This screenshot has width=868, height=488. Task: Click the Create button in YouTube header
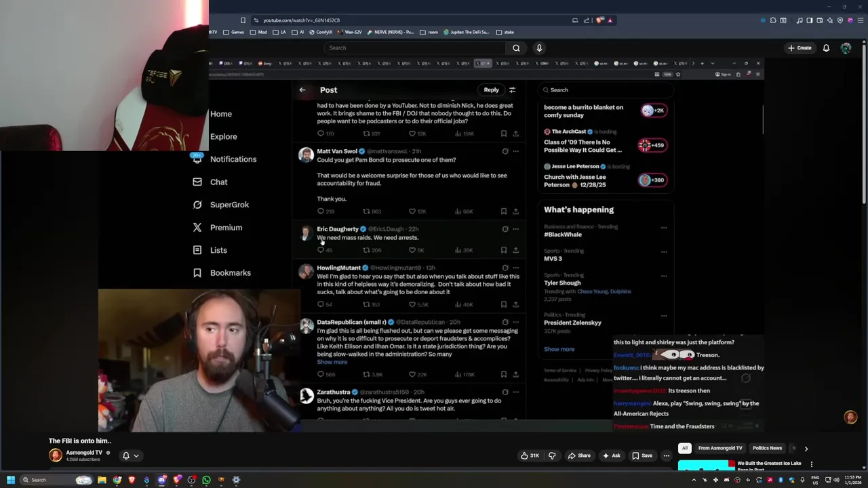pyautogui.click(x=800, y=48)
